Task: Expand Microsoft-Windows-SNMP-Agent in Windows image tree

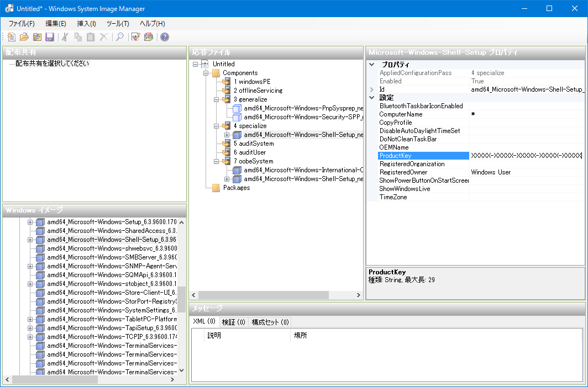Action: (30, 266)
